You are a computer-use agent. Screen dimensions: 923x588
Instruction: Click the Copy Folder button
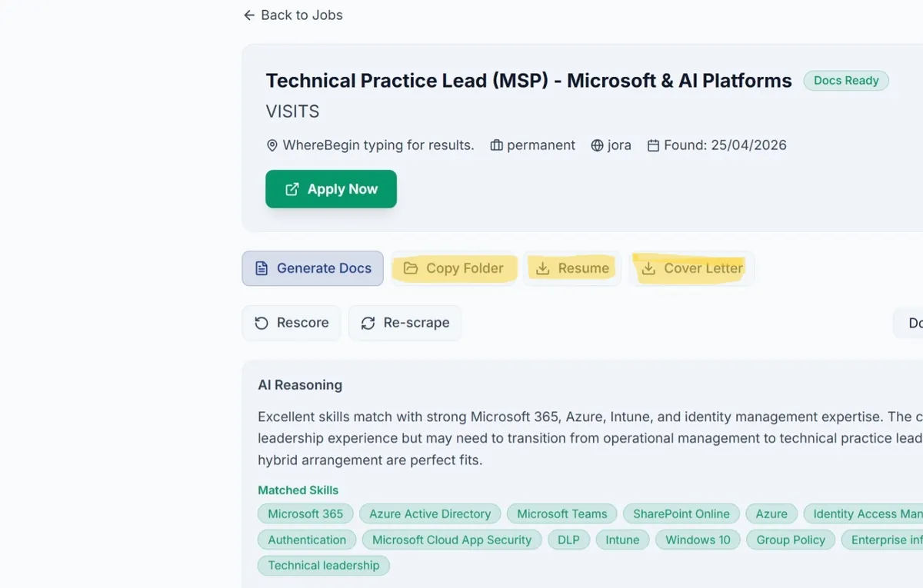(454, 268)
